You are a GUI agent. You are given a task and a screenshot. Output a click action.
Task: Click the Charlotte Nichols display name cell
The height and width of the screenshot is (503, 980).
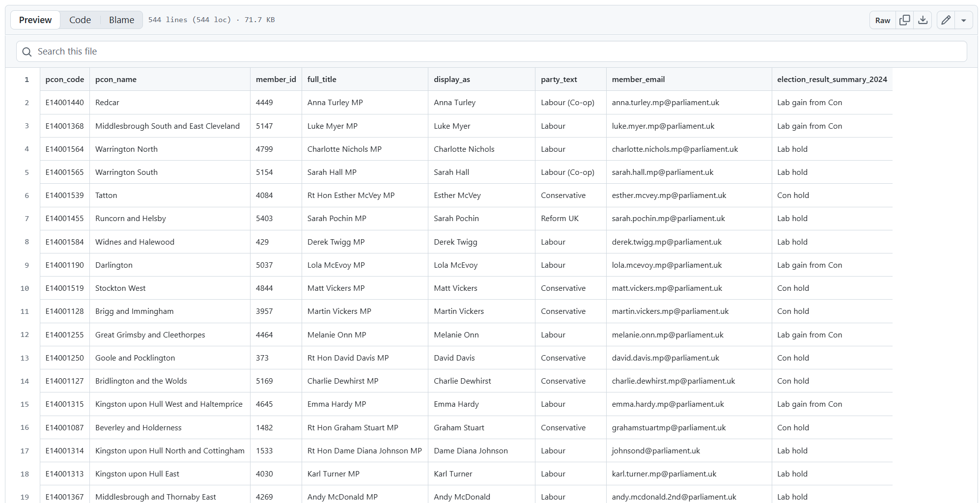[482, 149]
